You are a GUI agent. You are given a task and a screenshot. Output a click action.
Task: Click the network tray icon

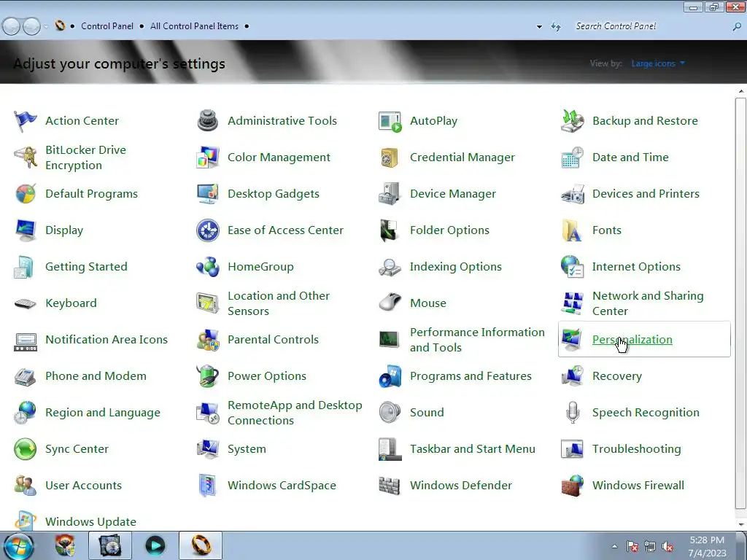click(x=650, y=547)
